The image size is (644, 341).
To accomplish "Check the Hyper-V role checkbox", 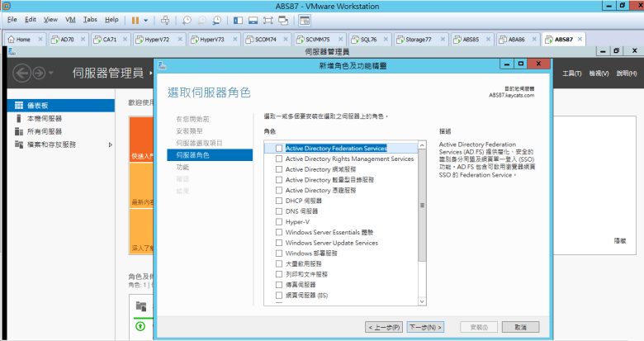I will coord(279,222).
